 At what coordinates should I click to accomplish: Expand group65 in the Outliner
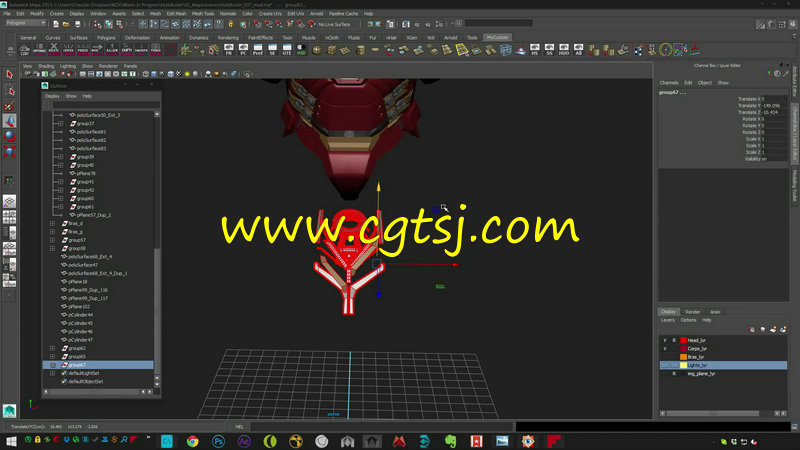pyautogui.click(x=53, y=357)
